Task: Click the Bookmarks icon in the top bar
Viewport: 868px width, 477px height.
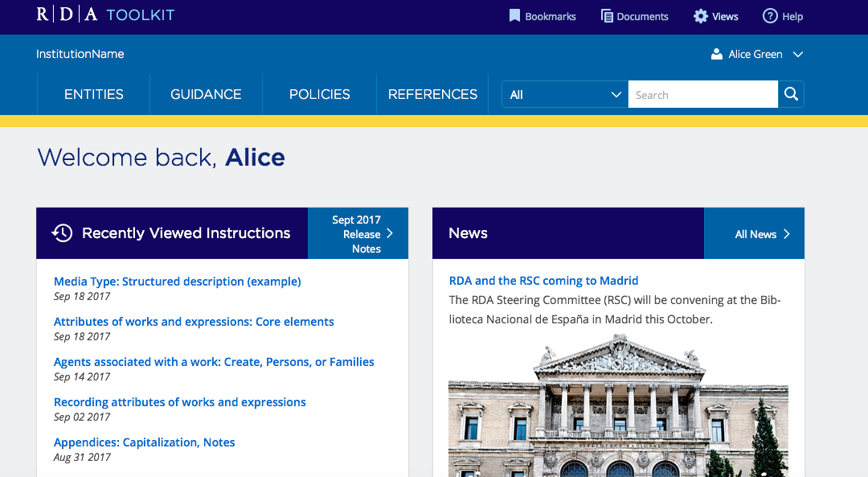Action: pos(514,15)
